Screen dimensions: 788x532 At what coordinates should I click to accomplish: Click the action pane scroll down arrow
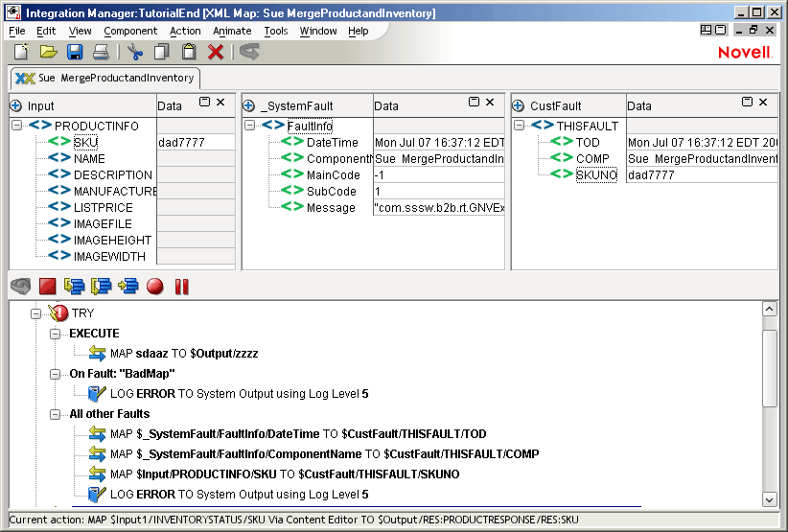click(x=769, y=498)
